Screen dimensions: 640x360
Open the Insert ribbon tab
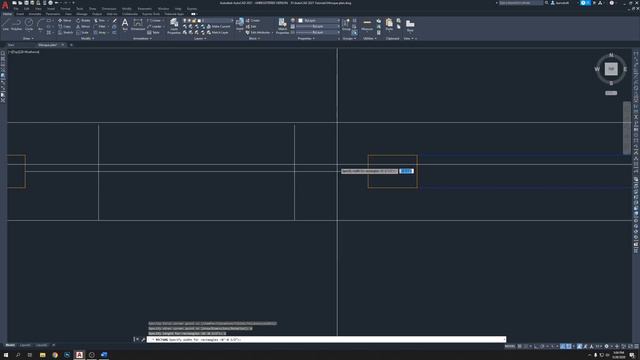[x=20, y=14]
